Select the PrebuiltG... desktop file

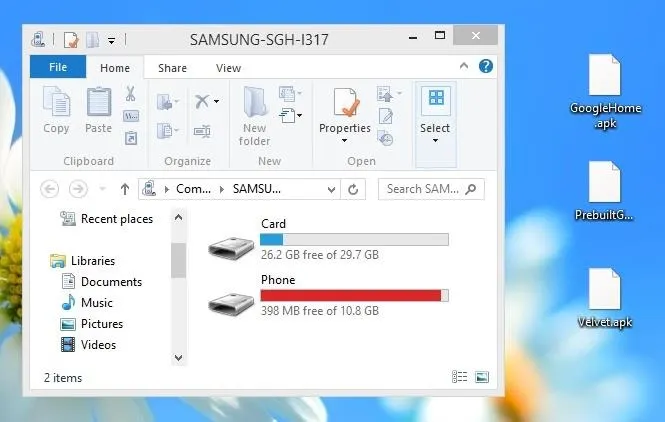[x=604, y=191]
